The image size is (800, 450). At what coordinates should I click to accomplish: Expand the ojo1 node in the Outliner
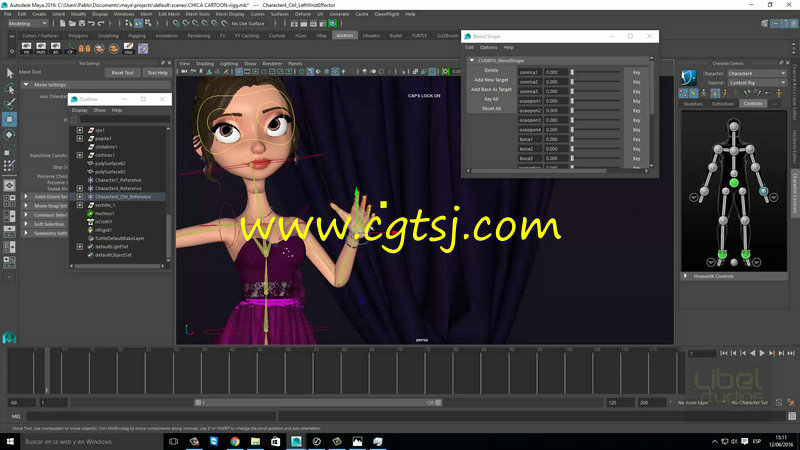pos(80,130)
